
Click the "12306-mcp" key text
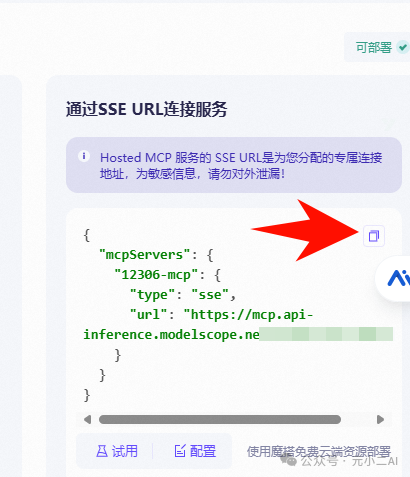157,275
